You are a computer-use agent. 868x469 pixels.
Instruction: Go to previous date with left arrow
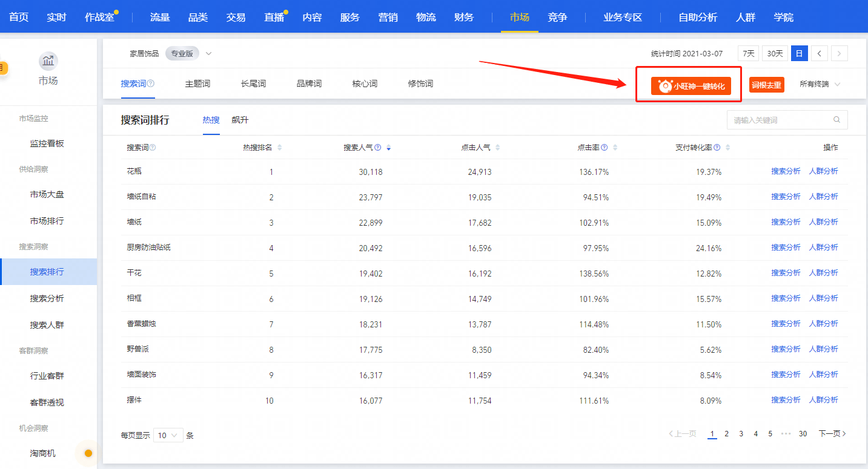pos(820,53)
